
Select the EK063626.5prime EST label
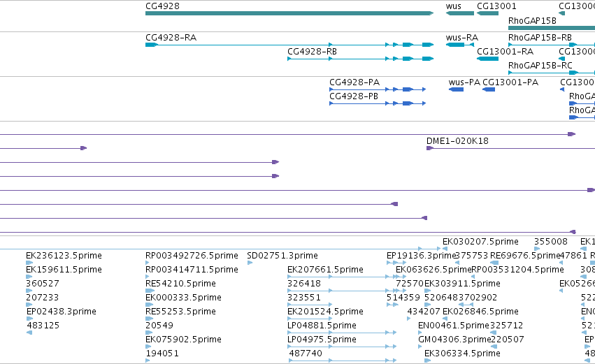[433, 270]
